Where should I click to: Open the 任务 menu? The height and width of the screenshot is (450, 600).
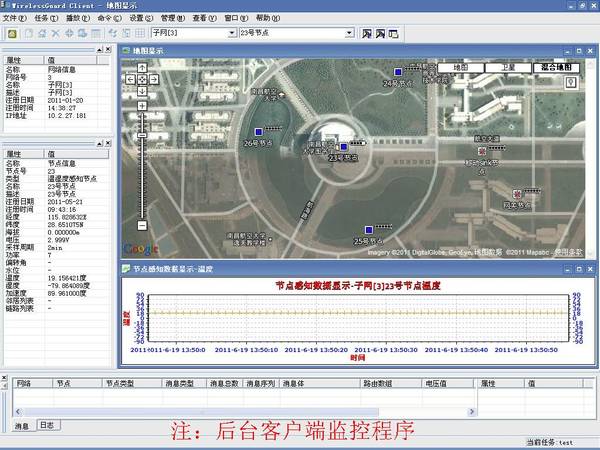[x=46, y=18]
